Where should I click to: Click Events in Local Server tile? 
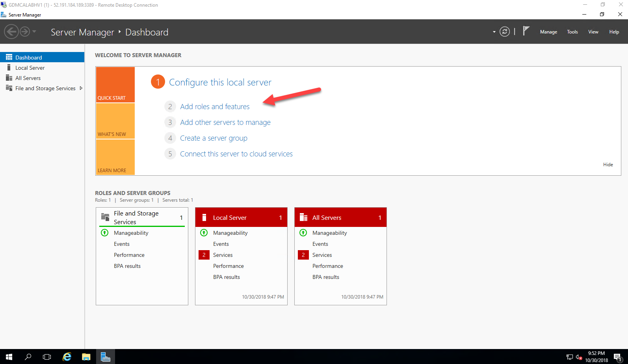coord(221,244)
